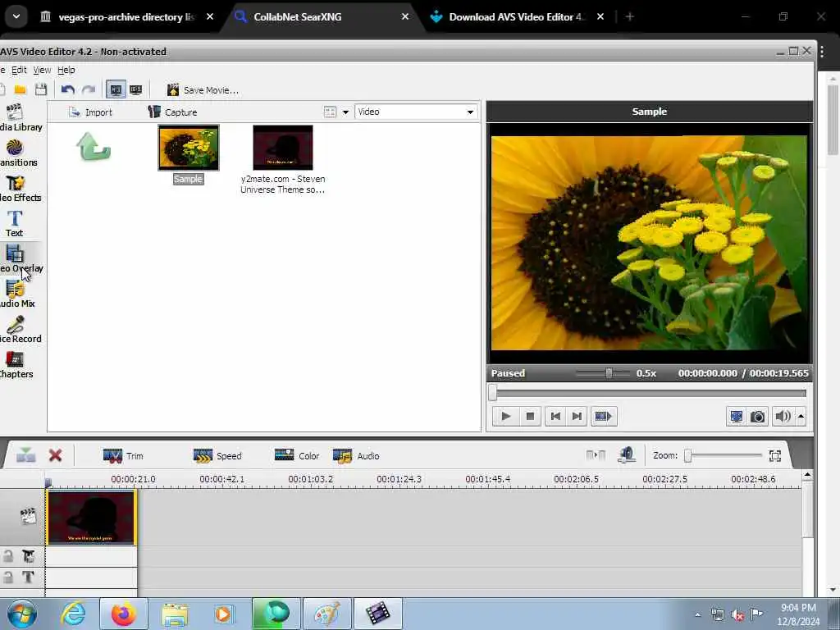Viewport: 840px width, 630px height.
Task: Select the Sample video thumbnail
Action: pos(189,148)
